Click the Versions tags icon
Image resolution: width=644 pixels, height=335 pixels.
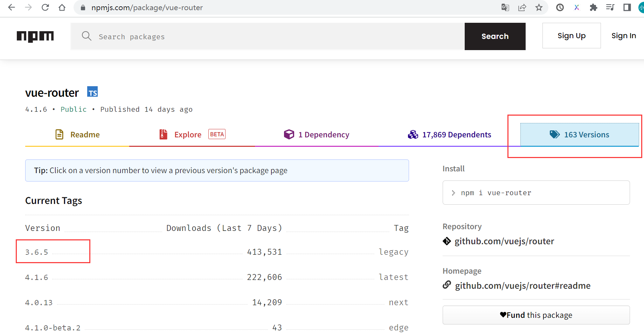[555, 134]
